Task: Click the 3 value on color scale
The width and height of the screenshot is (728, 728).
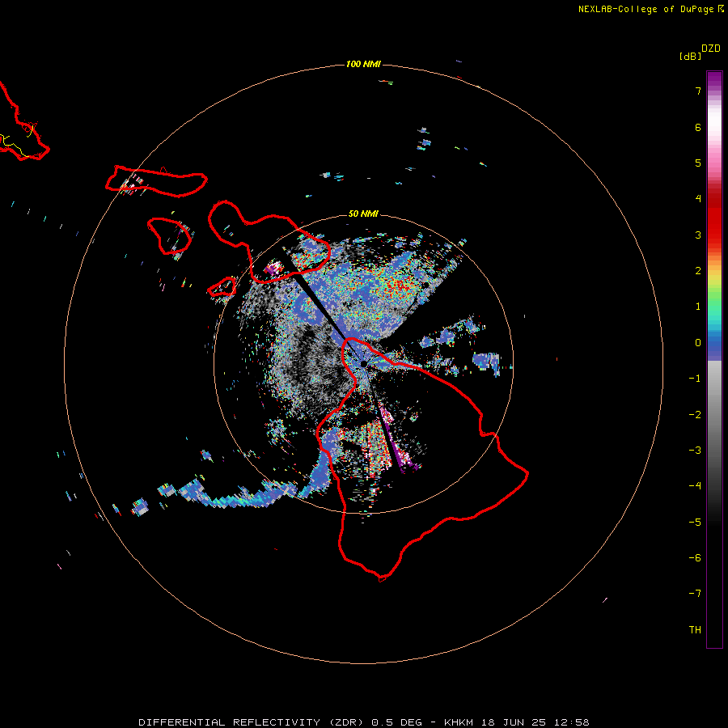Action: (698, 235)
